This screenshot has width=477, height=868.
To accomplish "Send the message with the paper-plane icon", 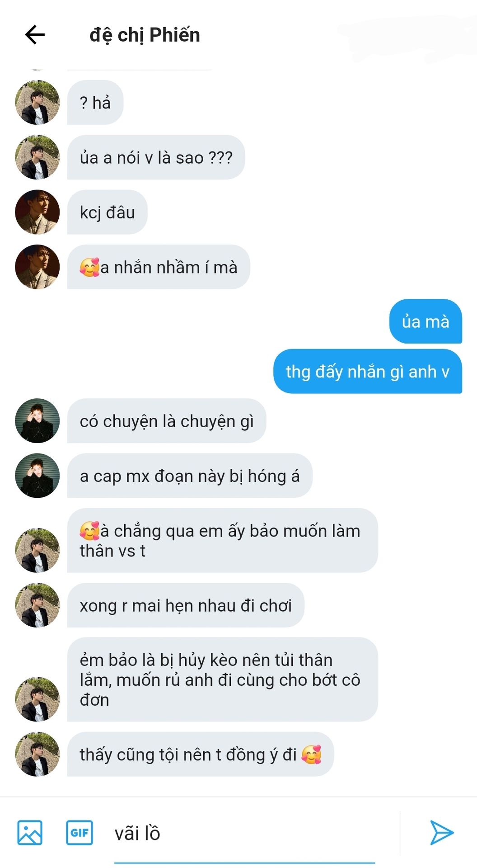I will [x=441, y=832].
